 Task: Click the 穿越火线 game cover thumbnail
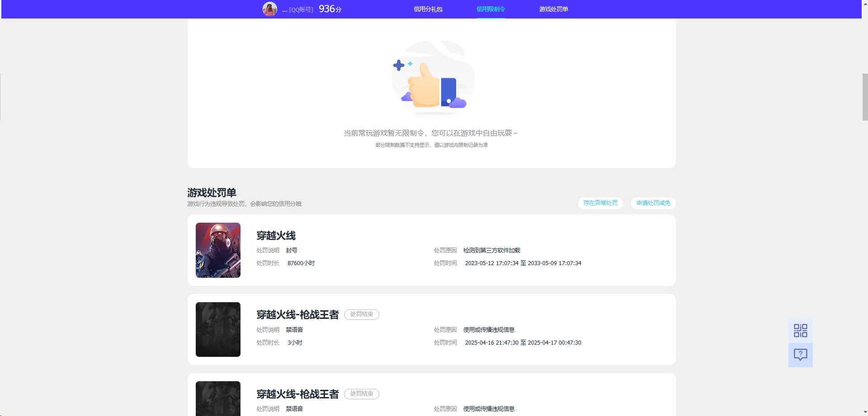pos(218,250)
